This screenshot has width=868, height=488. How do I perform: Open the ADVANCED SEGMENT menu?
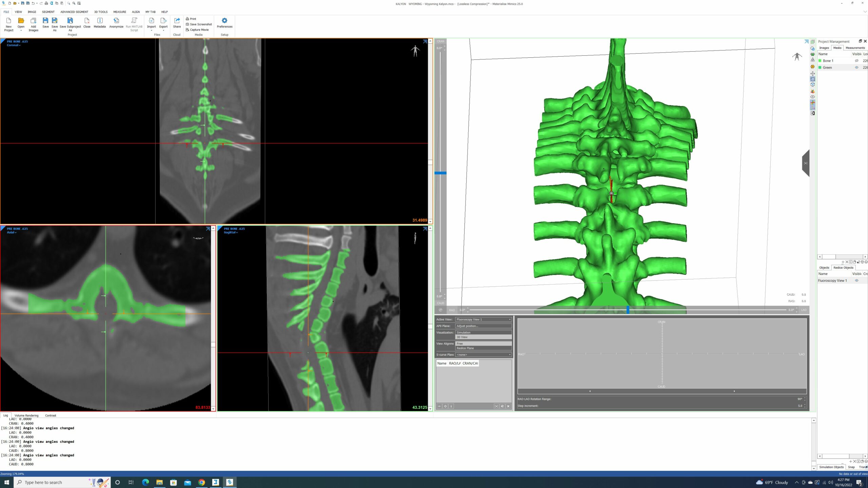[x=74, y=12]
